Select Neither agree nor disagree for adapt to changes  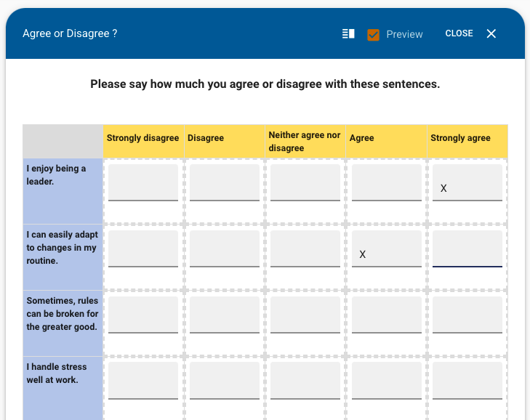(305, 249)
